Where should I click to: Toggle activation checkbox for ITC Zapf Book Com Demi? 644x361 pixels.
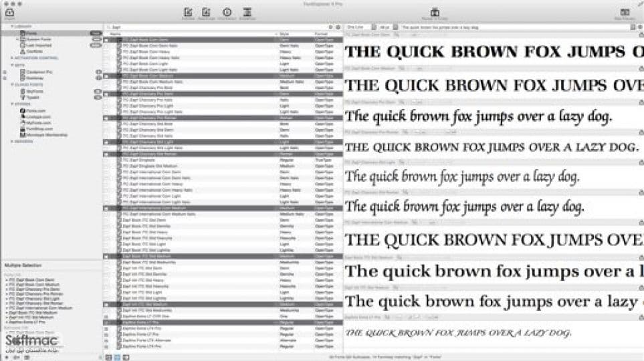click(106, 40)
